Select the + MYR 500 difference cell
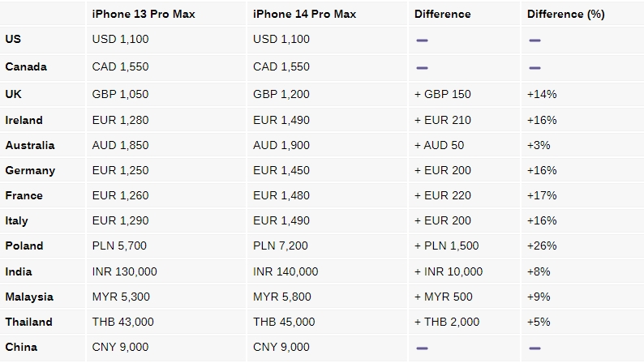The height and width of the screenshot is (363, 644). tap(444, 297)
